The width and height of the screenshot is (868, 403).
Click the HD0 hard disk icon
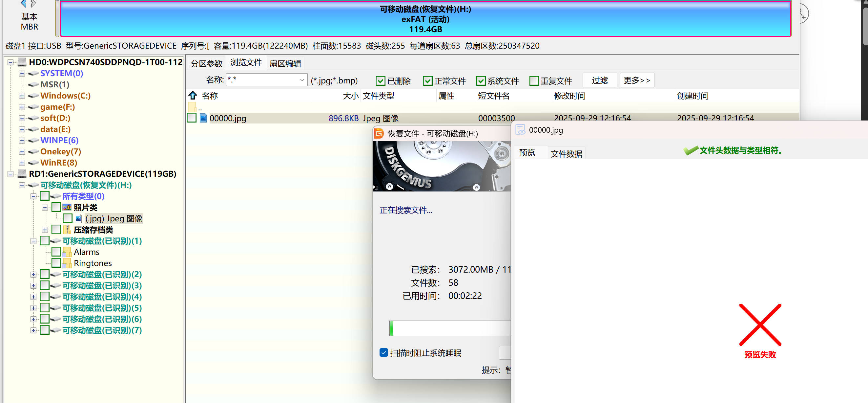22,62
